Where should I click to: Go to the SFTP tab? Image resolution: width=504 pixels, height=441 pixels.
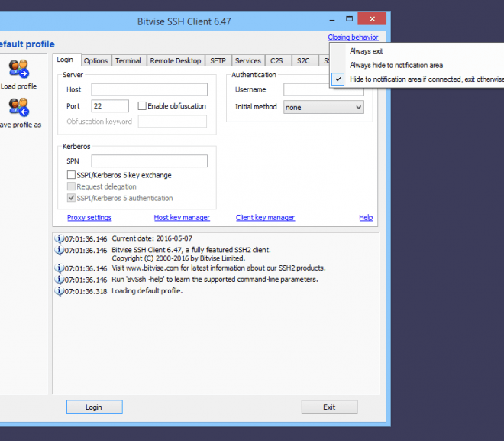coord(218,61)
